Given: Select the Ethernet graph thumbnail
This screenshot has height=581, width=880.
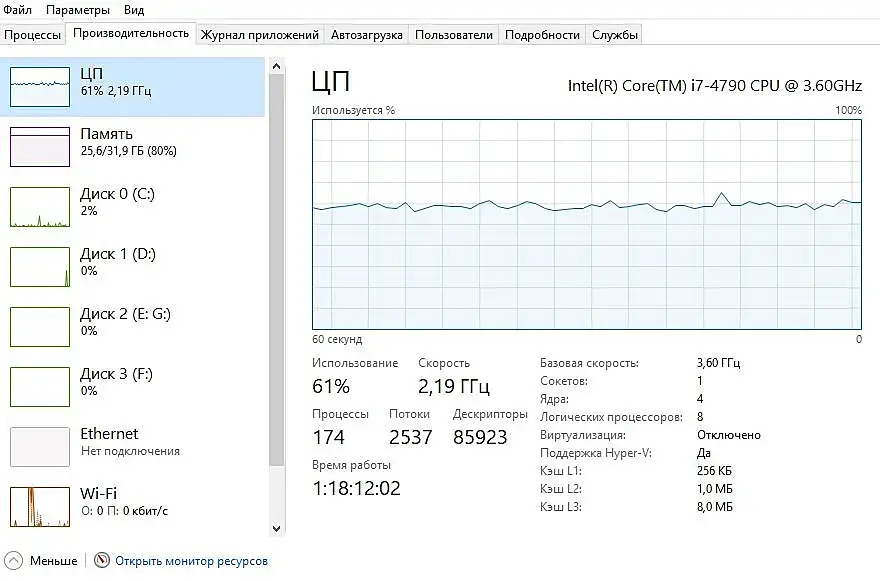Looking at the screenshot, I should click(40, 447).
